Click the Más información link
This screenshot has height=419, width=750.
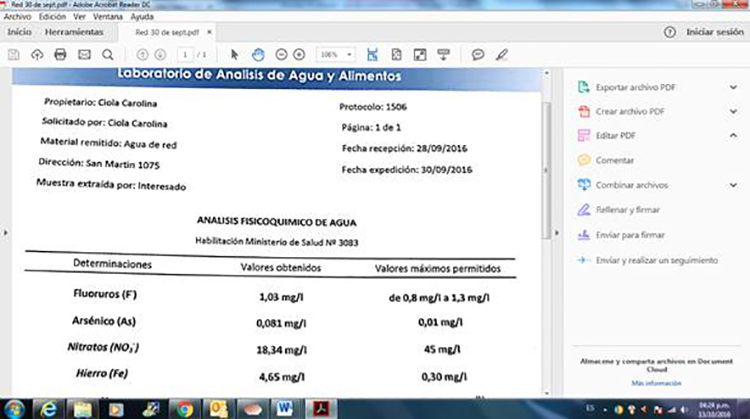point(656,383)
